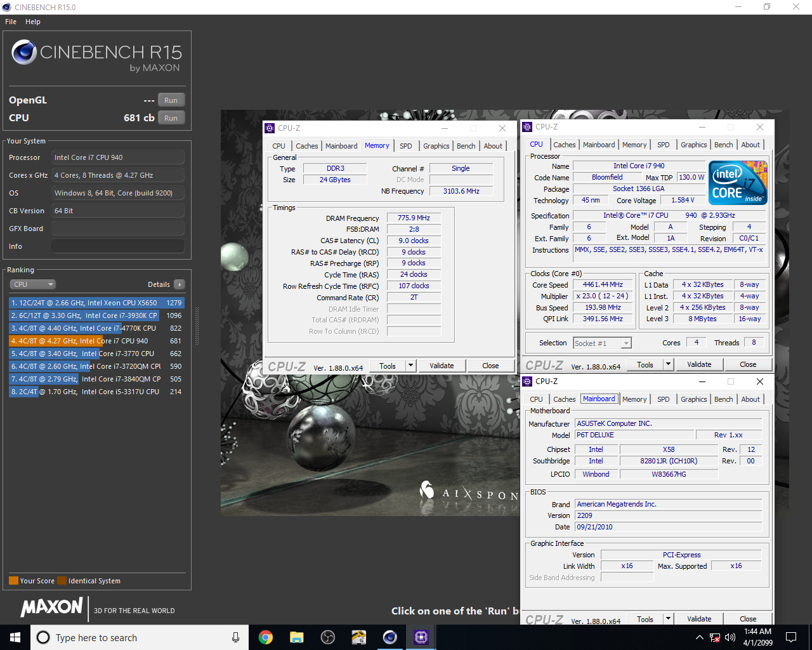Run the OpenGL benchmark
This screenshot has height=650, width=812.
click(171, 100)
